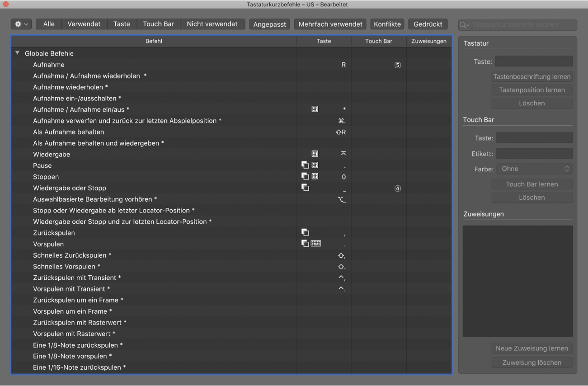Viewport: 588px width, 386px height.
Task: Click Tastenbeschriftung lernen button
Action: [532, 77]
